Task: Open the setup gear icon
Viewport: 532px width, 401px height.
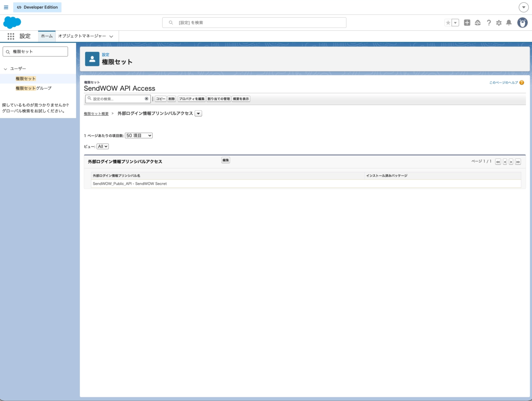Action: click(499, 22)
